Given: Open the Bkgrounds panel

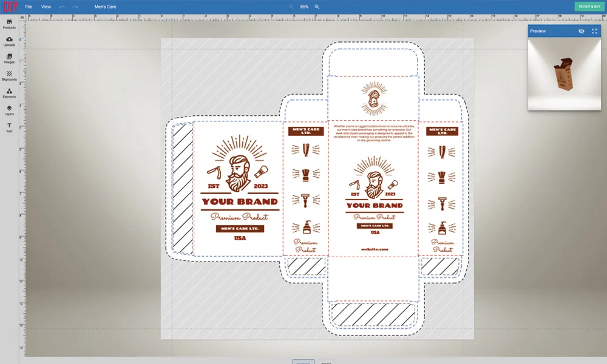Looking at the screenshot, I should pos(9,75).
